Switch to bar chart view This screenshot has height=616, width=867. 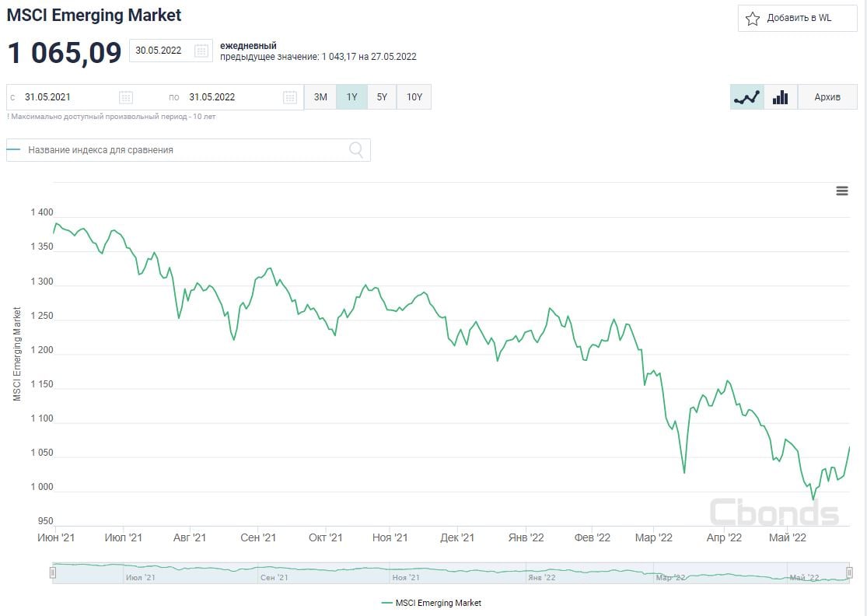[780, 97]
